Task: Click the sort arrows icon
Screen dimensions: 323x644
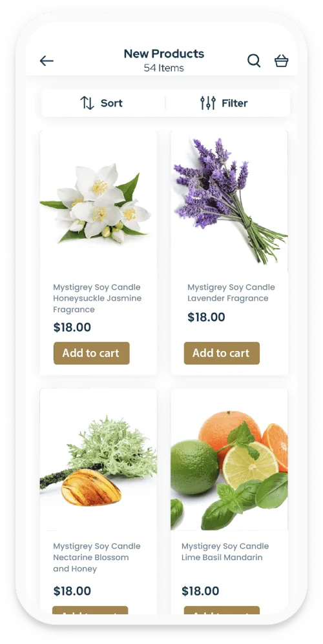Action: [x=87, y=103]
